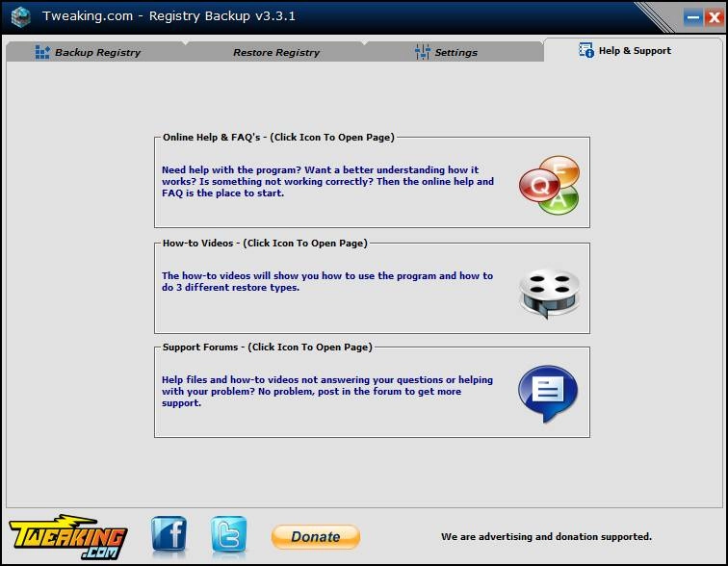
Task: Open the Twitter page icon
Action: [x=228, y=534]
